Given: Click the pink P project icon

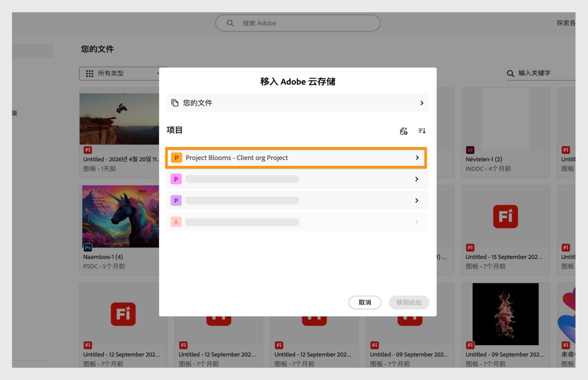Looking at the screenshot, I should pyautogui.click(x=176, y=179).
